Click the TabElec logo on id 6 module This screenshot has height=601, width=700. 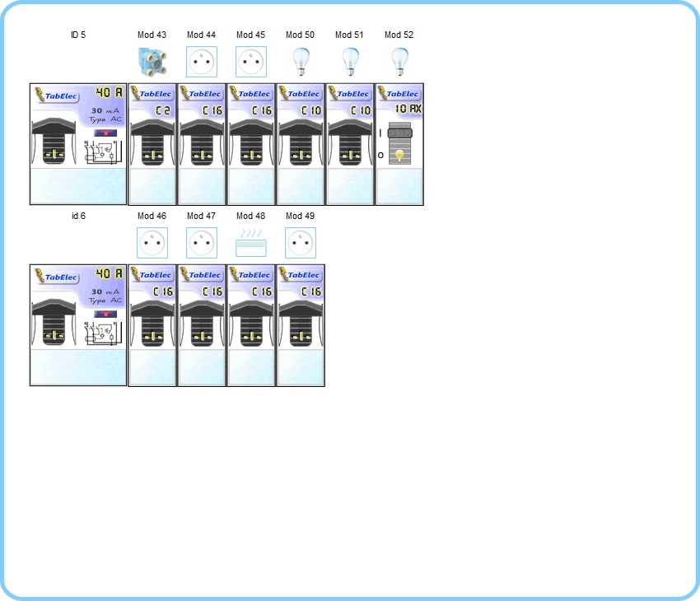57,276
